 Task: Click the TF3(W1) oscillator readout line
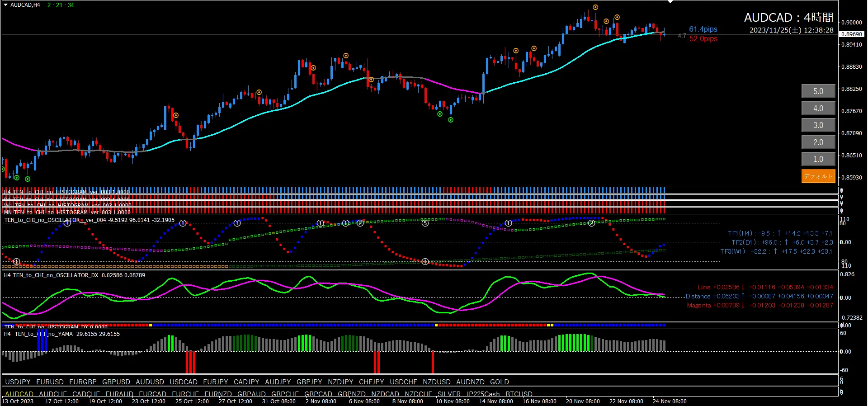[x=776, y=251]
